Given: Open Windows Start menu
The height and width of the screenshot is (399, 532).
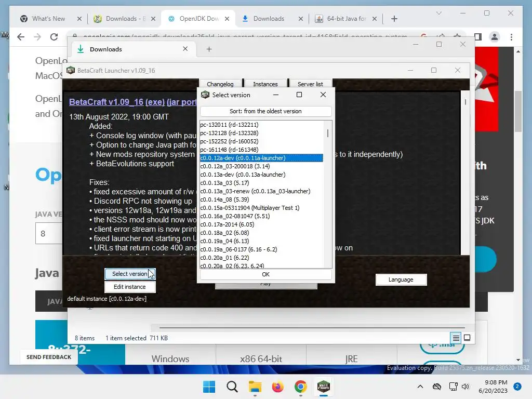Looking at the screenshot, I should tap(209, 387).
